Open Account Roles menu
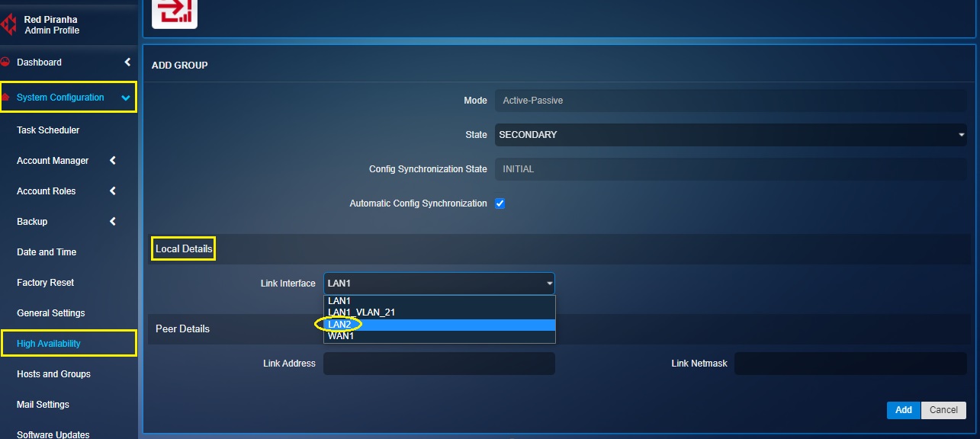The width and height of the screenshot is (980, 439). 47,191
